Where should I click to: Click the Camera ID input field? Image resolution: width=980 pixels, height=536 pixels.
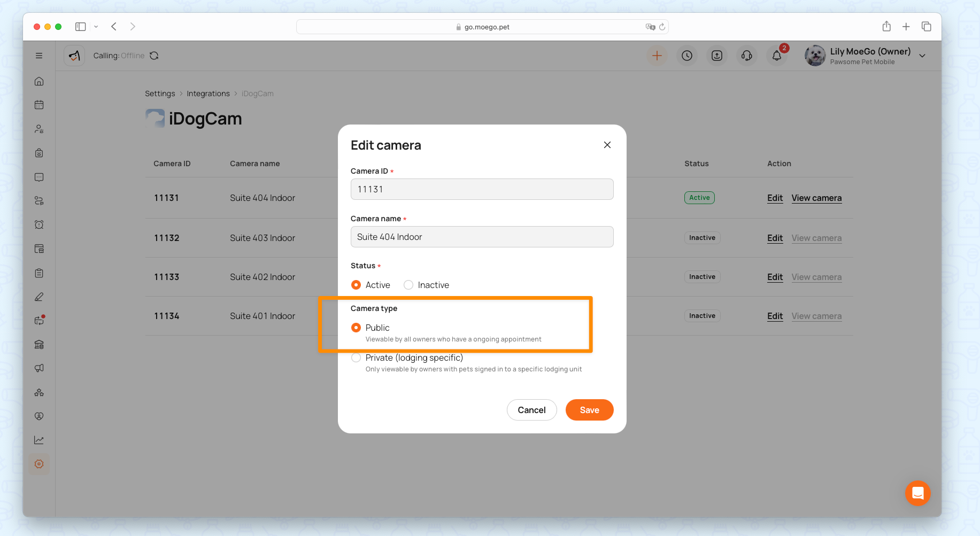tap(482, 189)
